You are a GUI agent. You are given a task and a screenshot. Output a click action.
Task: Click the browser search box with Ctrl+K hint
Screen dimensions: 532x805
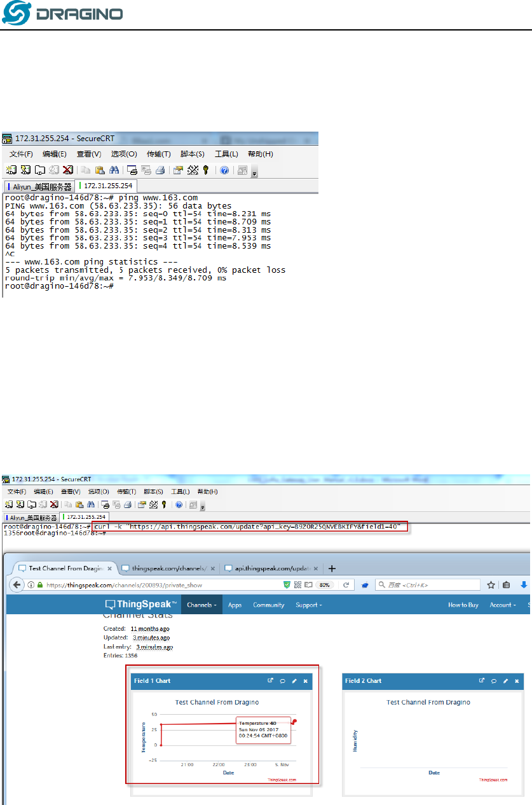point(427,584)
